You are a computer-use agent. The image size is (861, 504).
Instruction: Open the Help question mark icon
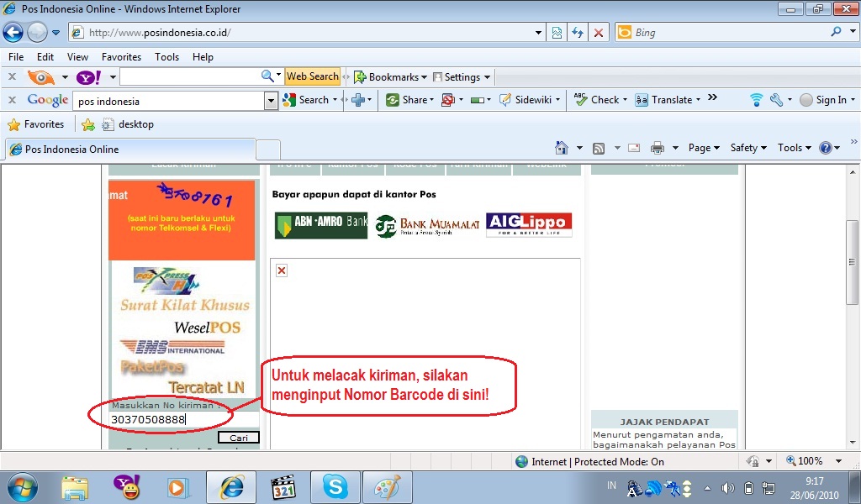[826, 148]
